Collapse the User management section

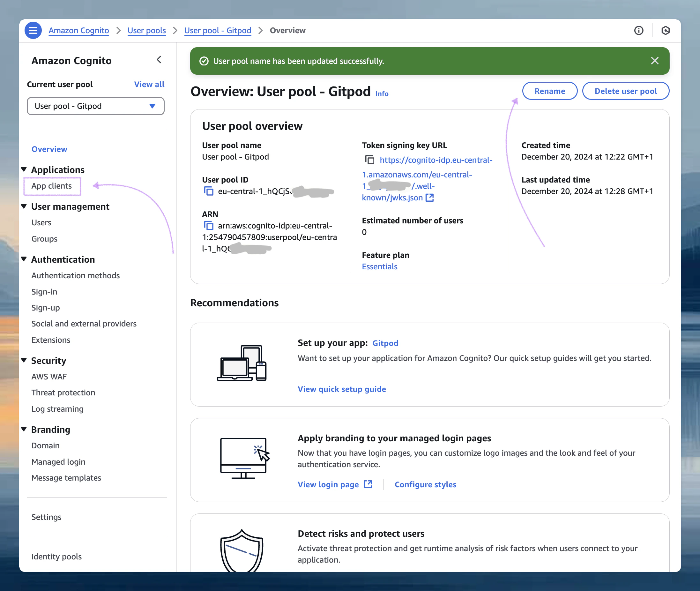(x=24, y=206)
